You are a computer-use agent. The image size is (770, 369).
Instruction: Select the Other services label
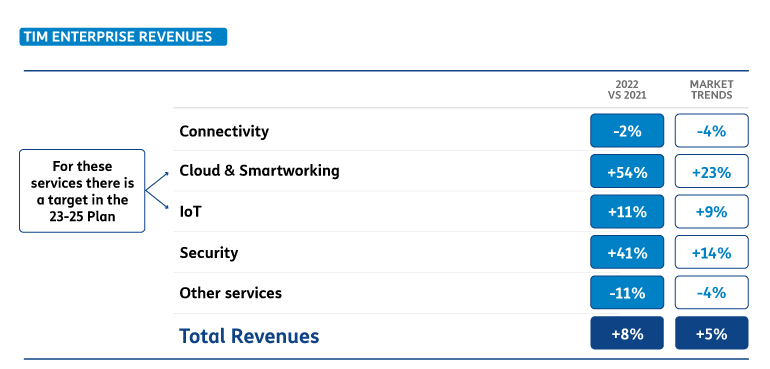230,293
